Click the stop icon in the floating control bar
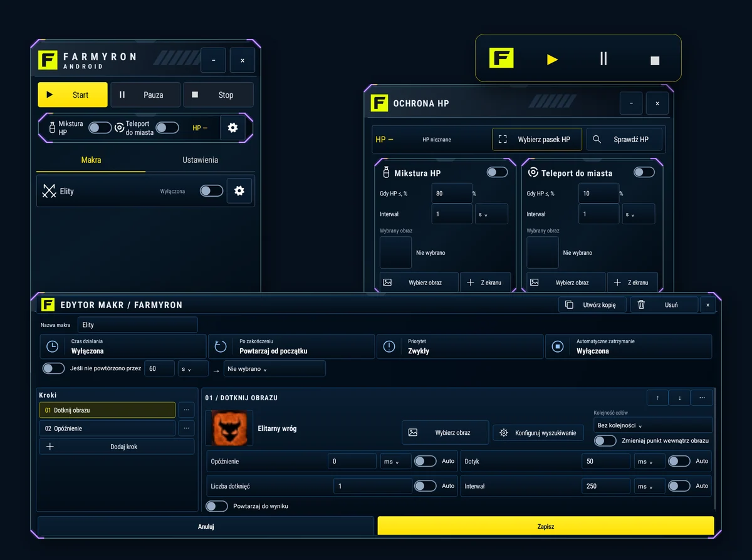The width and height of the screenshot is (752, 560). click(x=655, y=60)
